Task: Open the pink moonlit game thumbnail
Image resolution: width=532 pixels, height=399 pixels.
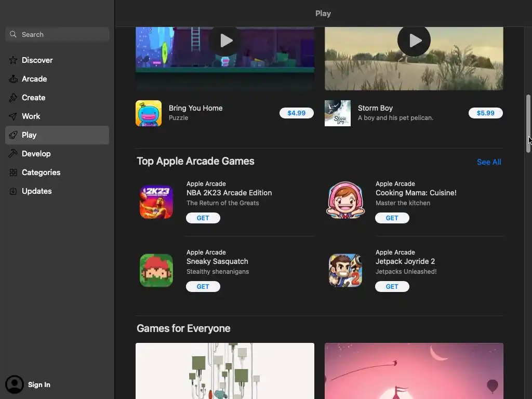Action: click(414, 371)
